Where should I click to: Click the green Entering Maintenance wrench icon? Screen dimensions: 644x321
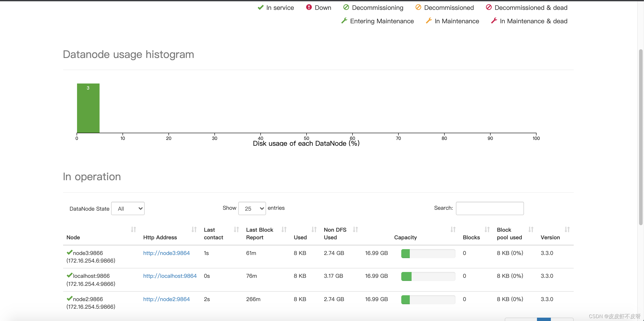click(x=344, y=21)
